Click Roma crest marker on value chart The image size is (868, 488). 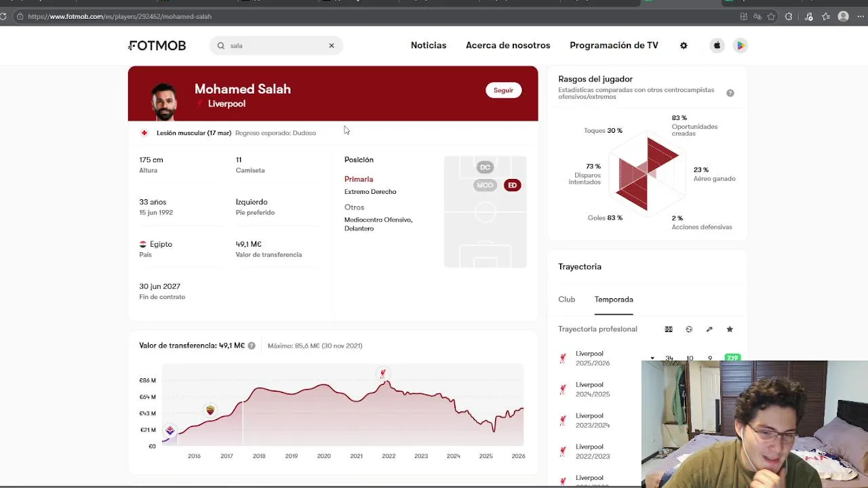coord(210,410)
